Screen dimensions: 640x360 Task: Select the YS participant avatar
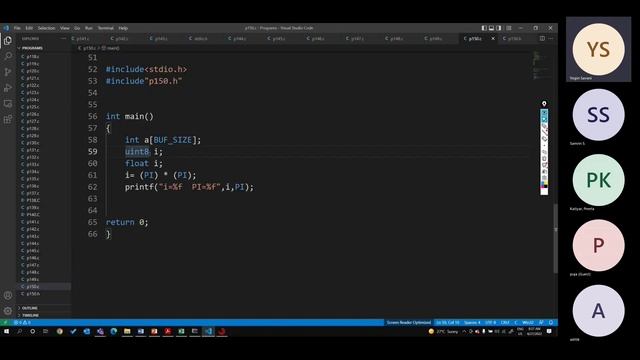(x=598, y=49)
